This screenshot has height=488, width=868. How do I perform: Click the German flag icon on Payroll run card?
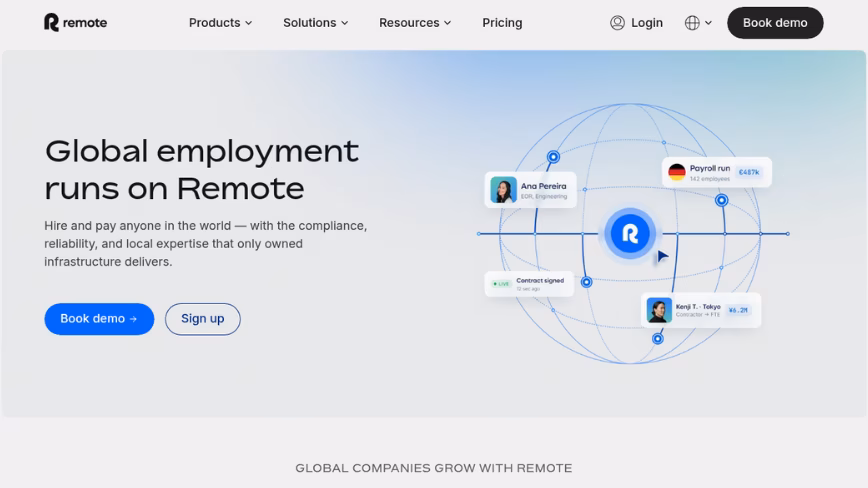[676, 172]
